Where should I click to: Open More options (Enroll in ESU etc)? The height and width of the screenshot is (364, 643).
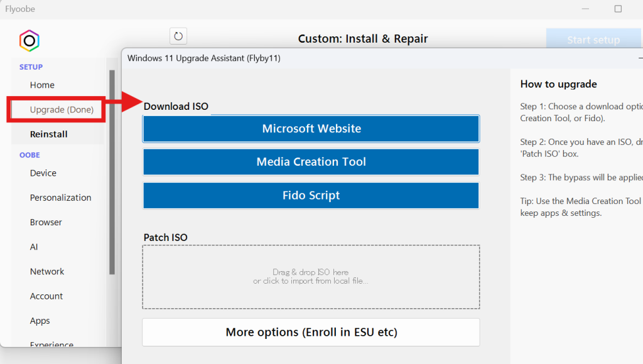tap(311, 332)
